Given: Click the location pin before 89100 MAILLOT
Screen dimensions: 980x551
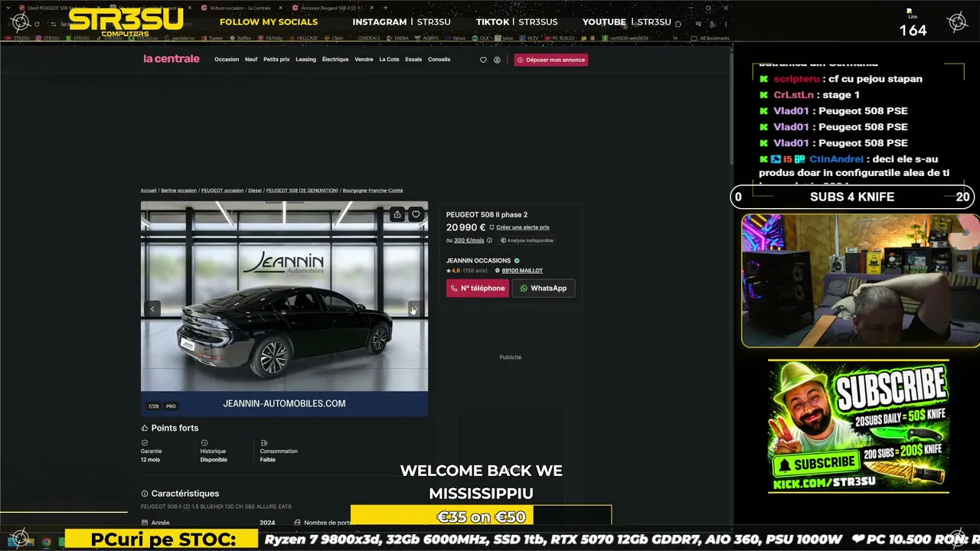Looking at the screenshot, I should [x=498, y=270].
